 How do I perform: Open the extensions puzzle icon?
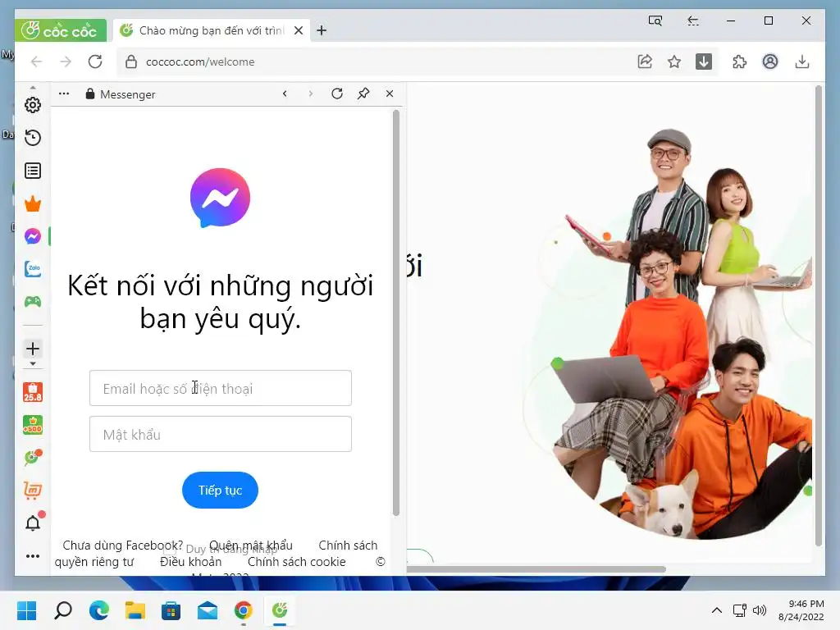740,62
